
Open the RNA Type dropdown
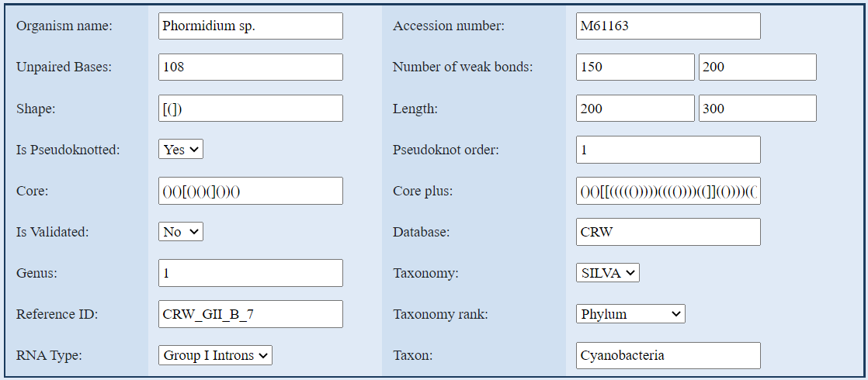click(215, 355)
